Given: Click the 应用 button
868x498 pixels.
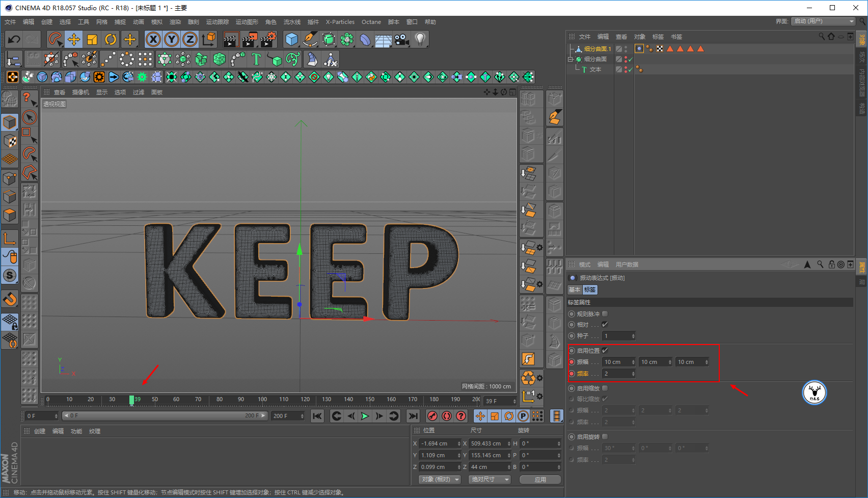Looking at the screenshot, I should pos(540,480).
